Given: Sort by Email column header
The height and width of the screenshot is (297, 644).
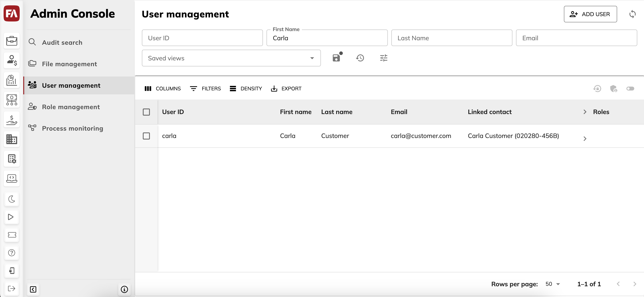Looking at the screenshot, I should pyautogui.click(x=399, y=112).
